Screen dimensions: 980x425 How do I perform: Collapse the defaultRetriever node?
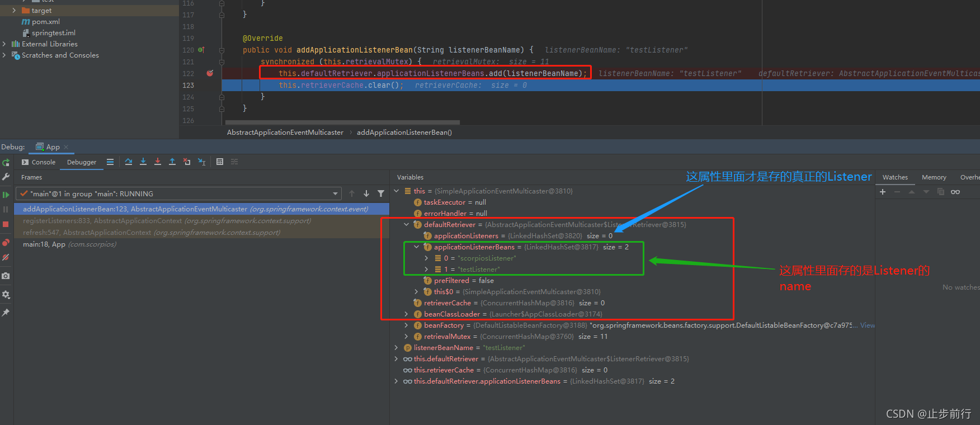(407, 225)
